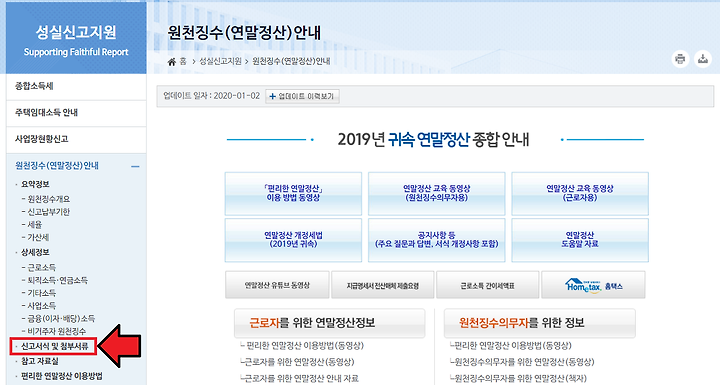
Task: Click 연말정산 유튜브 동영상 button
Action: pyautogui.click(x=277, y=285)
